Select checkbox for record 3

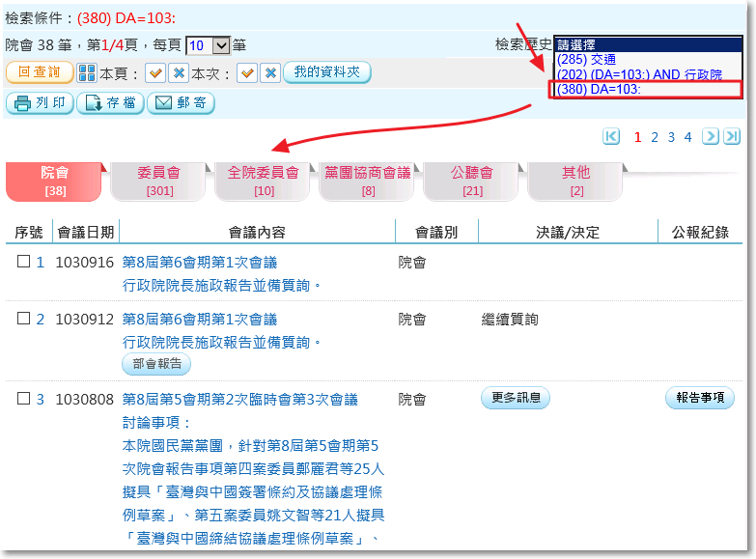tap(24, 399)
